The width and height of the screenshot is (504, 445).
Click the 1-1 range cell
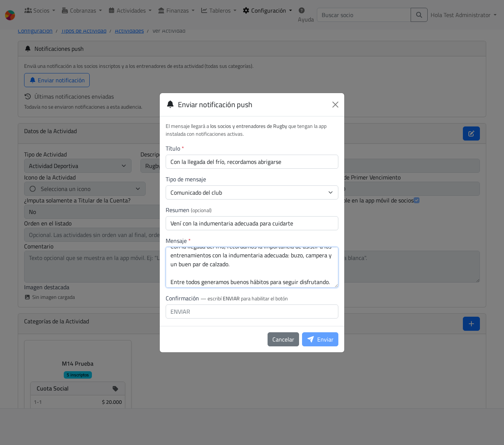(x=38, y=402)
